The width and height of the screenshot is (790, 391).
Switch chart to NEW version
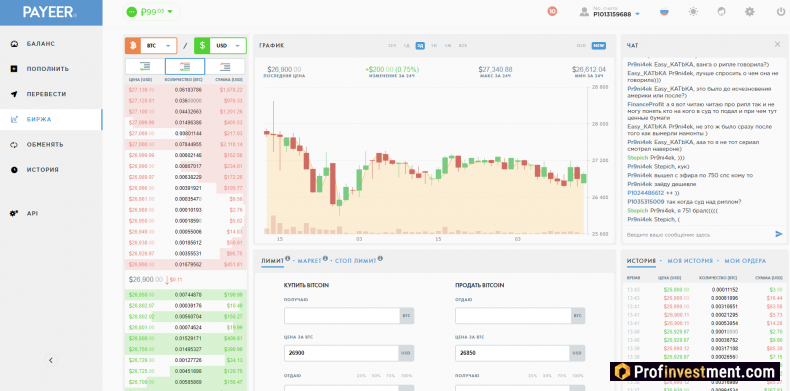click(599, 46)
